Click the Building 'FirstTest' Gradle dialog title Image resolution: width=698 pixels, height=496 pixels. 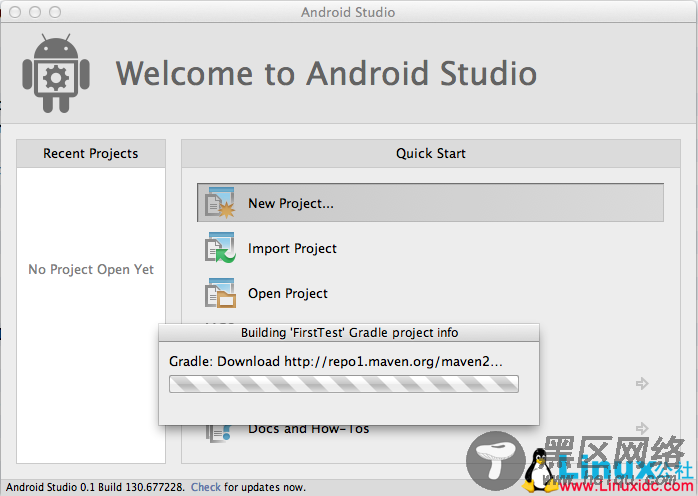pos(349,333)
